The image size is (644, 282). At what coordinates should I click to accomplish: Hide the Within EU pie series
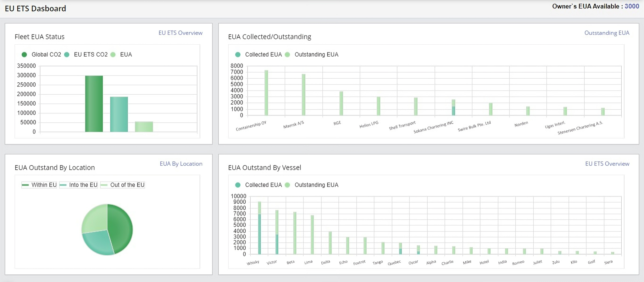click(39, 185)
